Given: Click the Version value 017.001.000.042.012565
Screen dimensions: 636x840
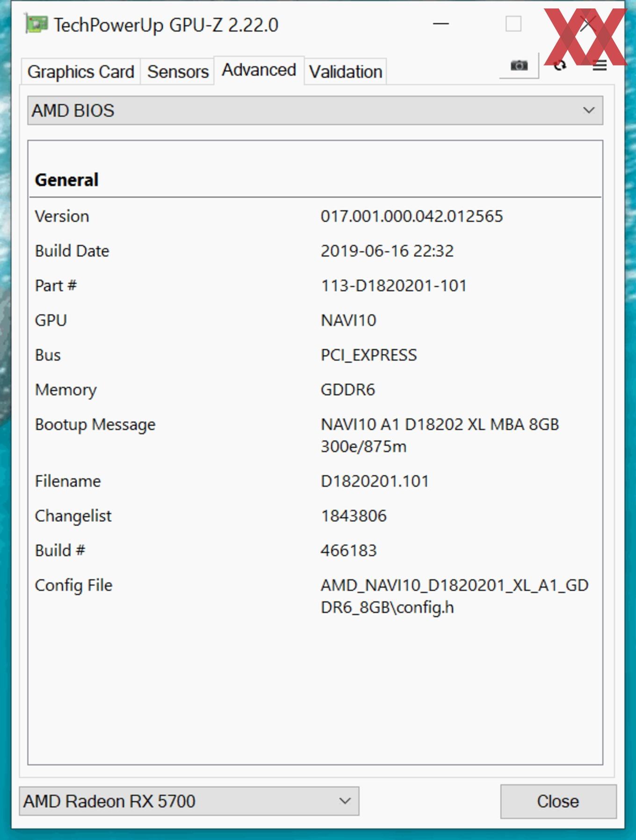Looking at the screenshot, I should click(412, 217).
